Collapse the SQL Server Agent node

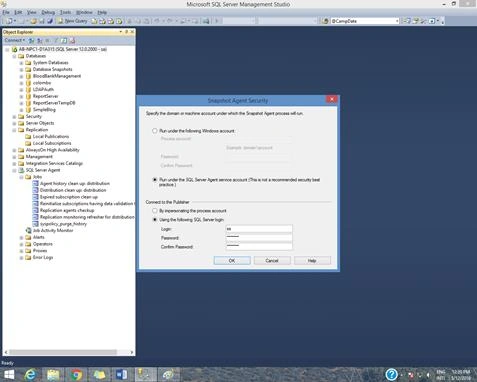click(14, 170)
